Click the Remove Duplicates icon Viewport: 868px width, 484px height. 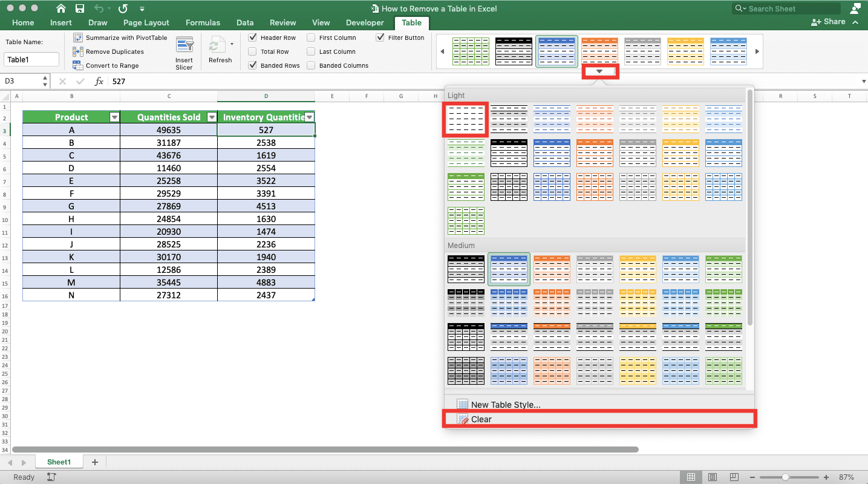coord(78,52)
